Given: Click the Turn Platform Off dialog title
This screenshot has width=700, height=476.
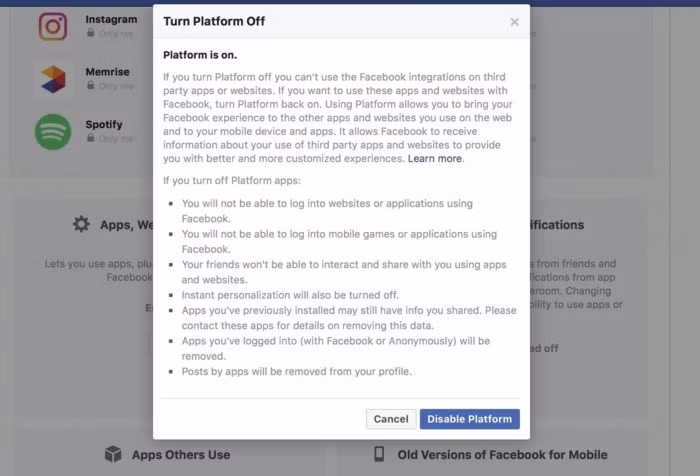Looking at the screenshot, I should coord(214,21).
